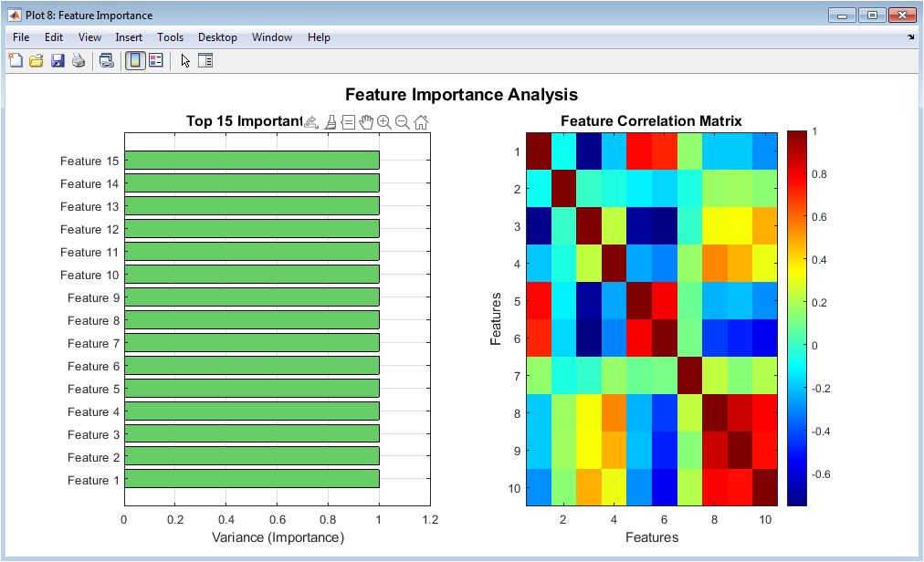The width and height of the screenshot is (924, 562).
Task: Click the dock figure arrow at menu bar right
Action: tap(910, 37)
